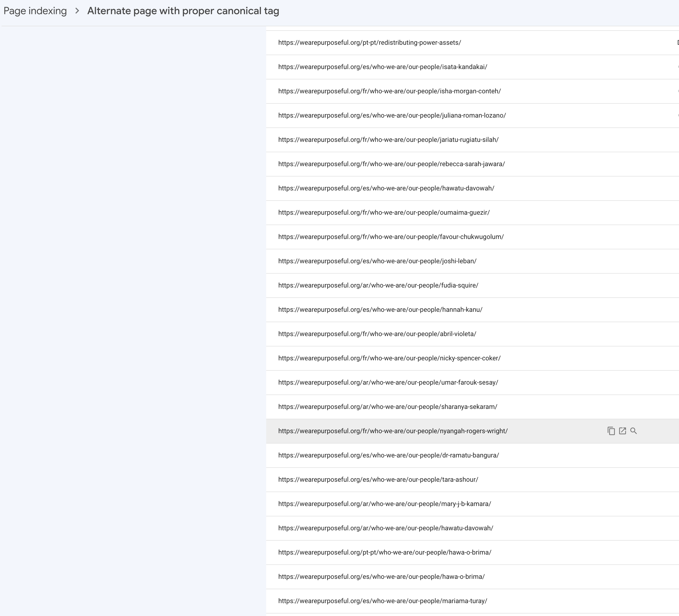The image size is (679, 616).
Task: Select es hannah-kanu URL row
Action: click(x=472, y=310)
